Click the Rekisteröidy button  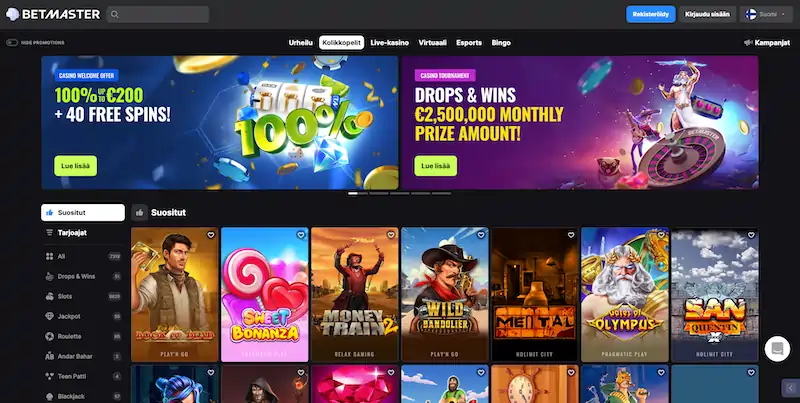(x=651, y=14)
